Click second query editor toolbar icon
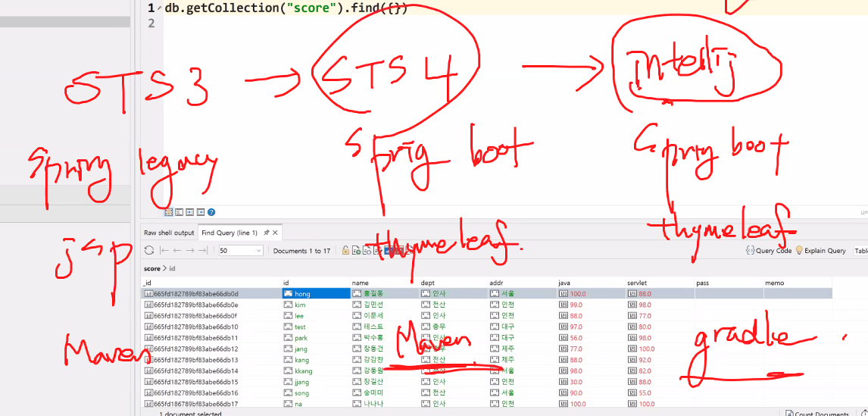Image resolution: width=868 pixels, height=416 pixels. 179,212
